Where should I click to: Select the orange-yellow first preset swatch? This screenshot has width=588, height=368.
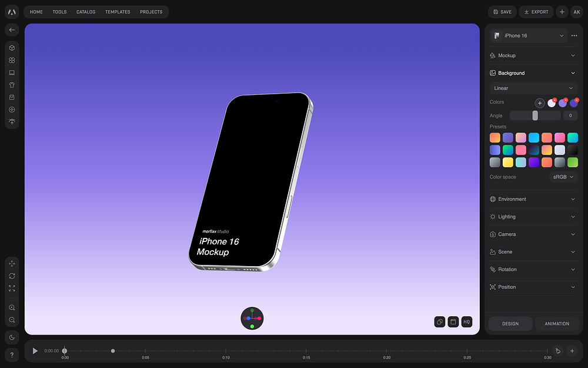(495, 138)
